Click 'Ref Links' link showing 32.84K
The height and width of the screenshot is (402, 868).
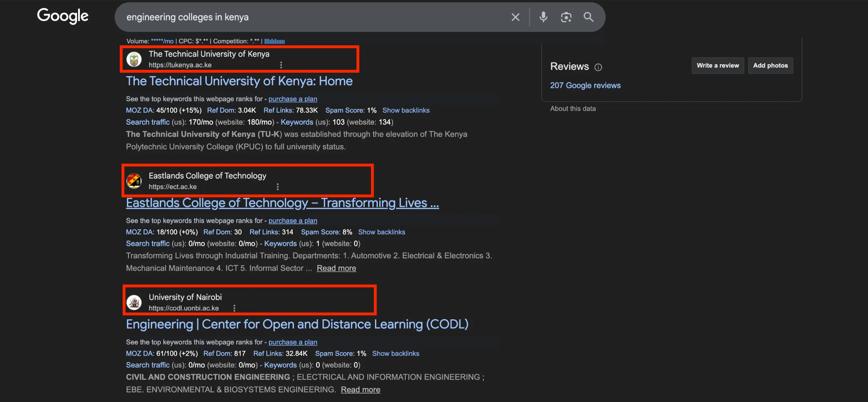coord(268,354)
